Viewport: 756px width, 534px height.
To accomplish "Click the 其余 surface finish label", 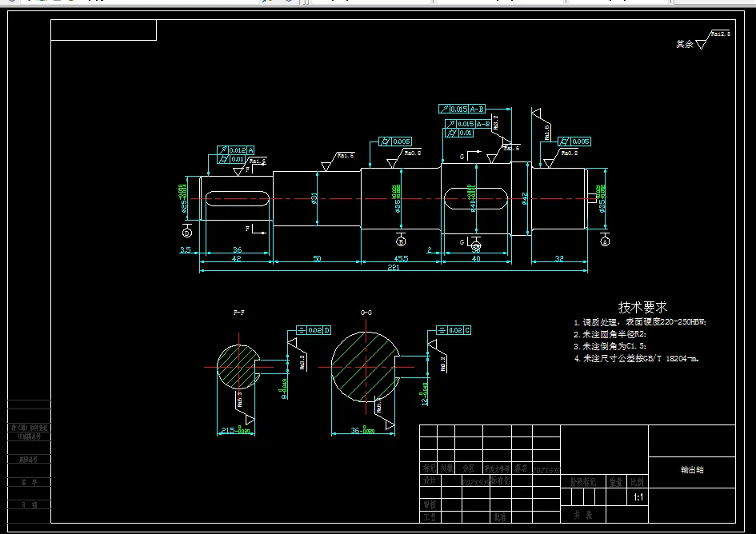I will (685, 44).
